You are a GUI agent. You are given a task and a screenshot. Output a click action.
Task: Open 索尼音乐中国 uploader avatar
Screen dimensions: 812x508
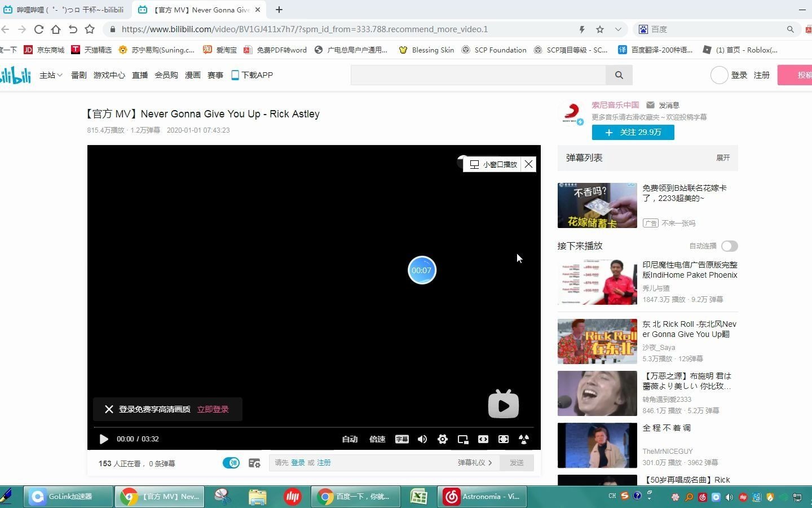click(x=571, y=113)
